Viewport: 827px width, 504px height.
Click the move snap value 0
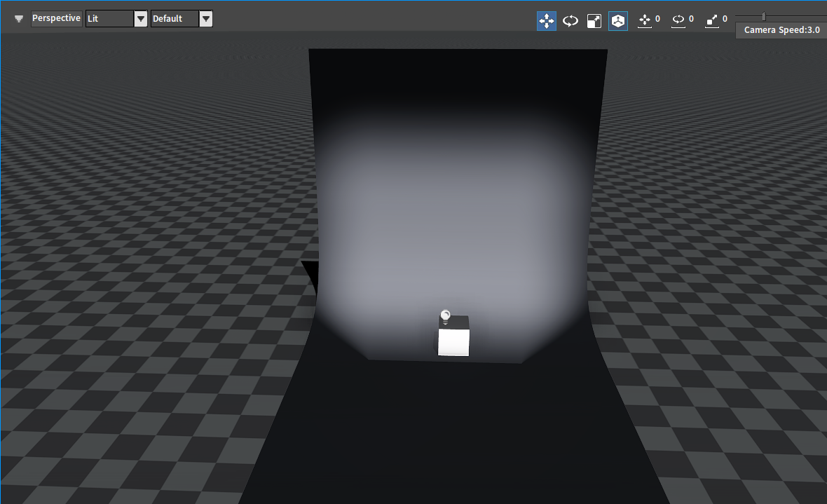(657, 19)
